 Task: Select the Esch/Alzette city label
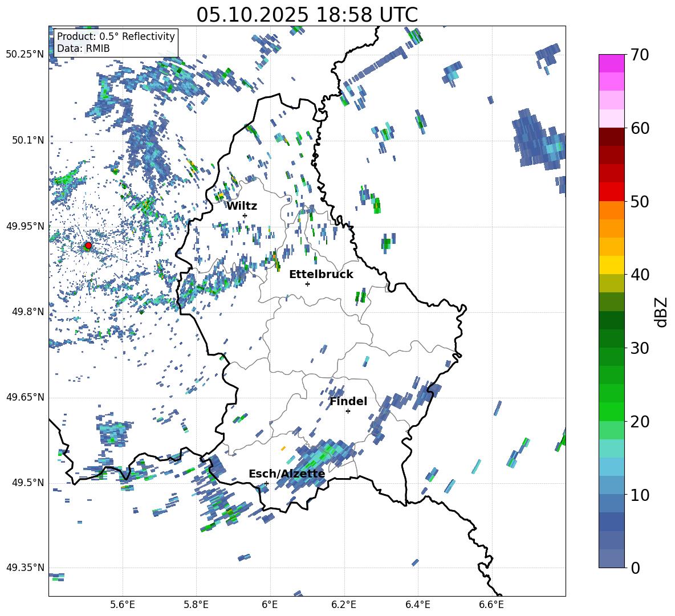pos(287,474)
